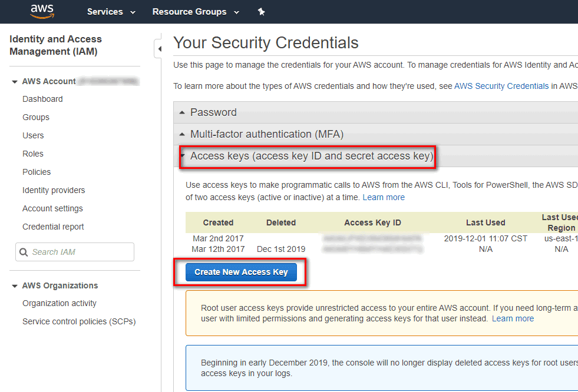Screen dimensions: 578x392
Task: Collapse the side navigation panel arrow
Action: point(159,49)
